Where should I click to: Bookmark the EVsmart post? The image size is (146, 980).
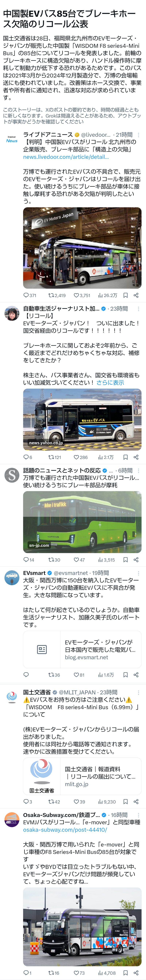tap(125, 675)
